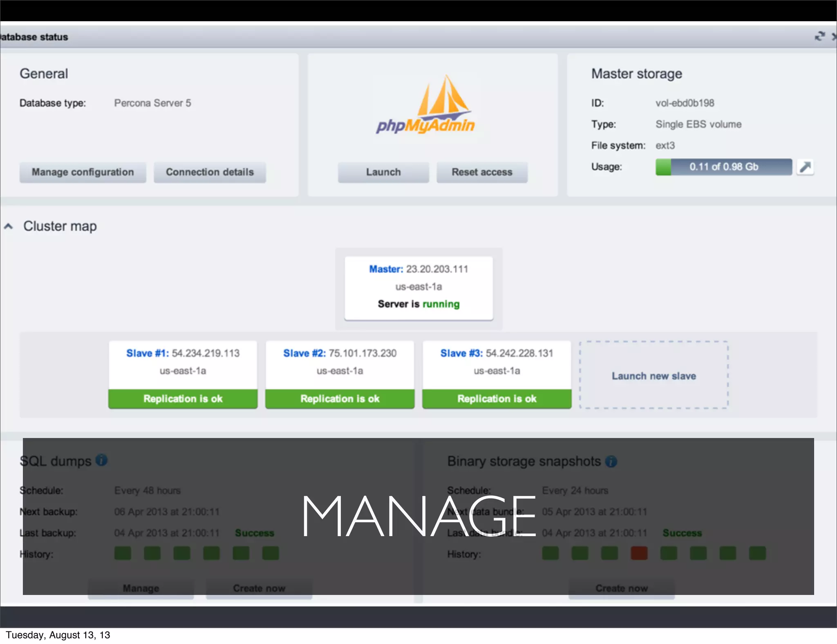Screen dimensions: 837x644
Task: Open Connection details
Action: pyautogui.click(x=210, y=172)
